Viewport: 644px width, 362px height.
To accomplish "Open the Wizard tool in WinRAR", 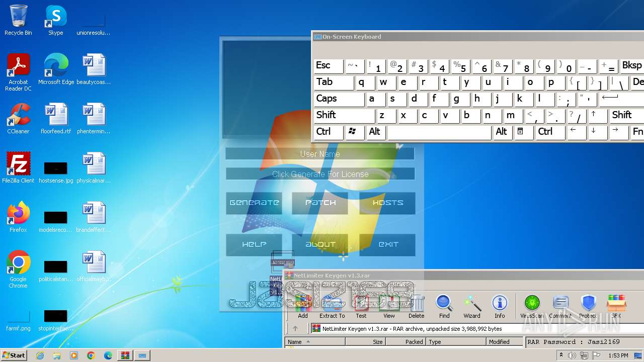I will (472, 306).
